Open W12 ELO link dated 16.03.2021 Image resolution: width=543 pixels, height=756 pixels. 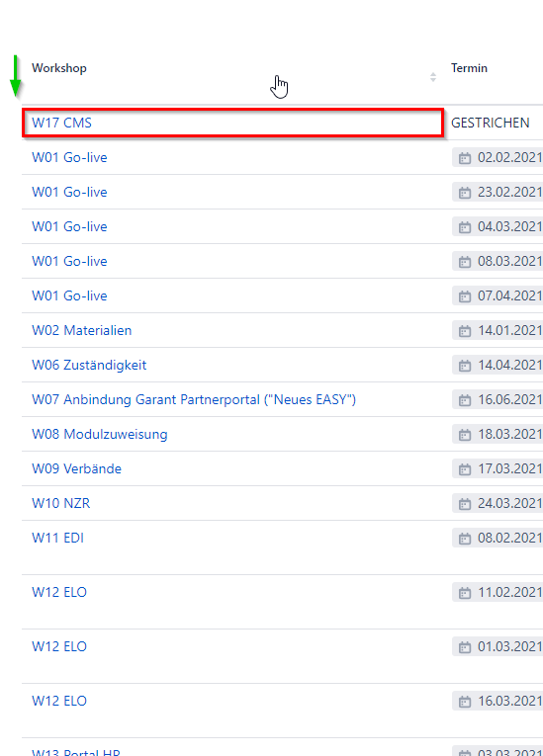tap(59, 701)
